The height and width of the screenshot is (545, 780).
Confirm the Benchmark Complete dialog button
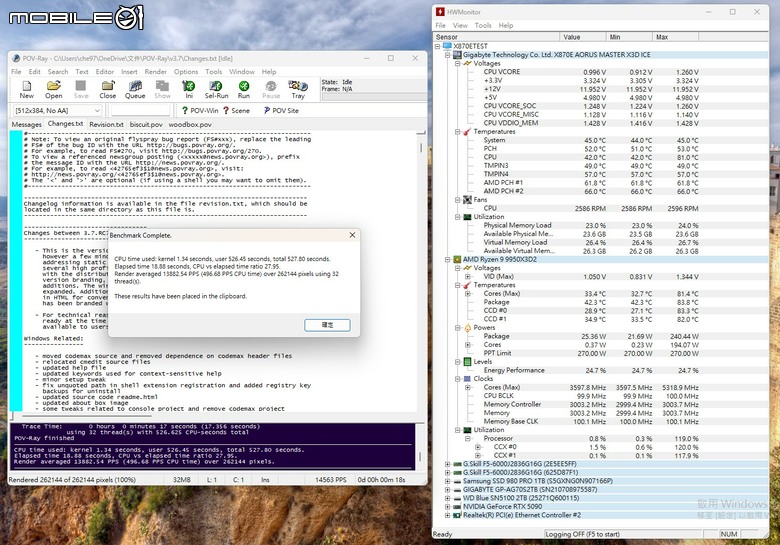tap(327, 325)
